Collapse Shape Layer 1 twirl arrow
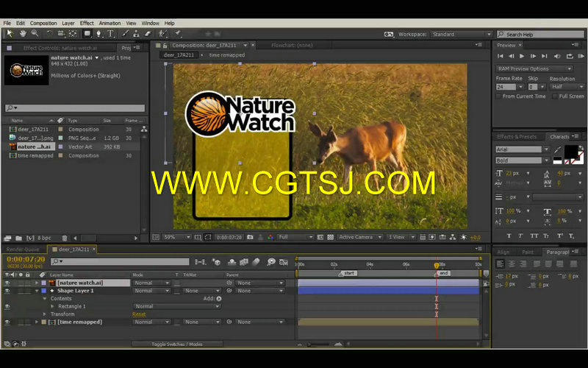588x368 pixels. (37, 291)
